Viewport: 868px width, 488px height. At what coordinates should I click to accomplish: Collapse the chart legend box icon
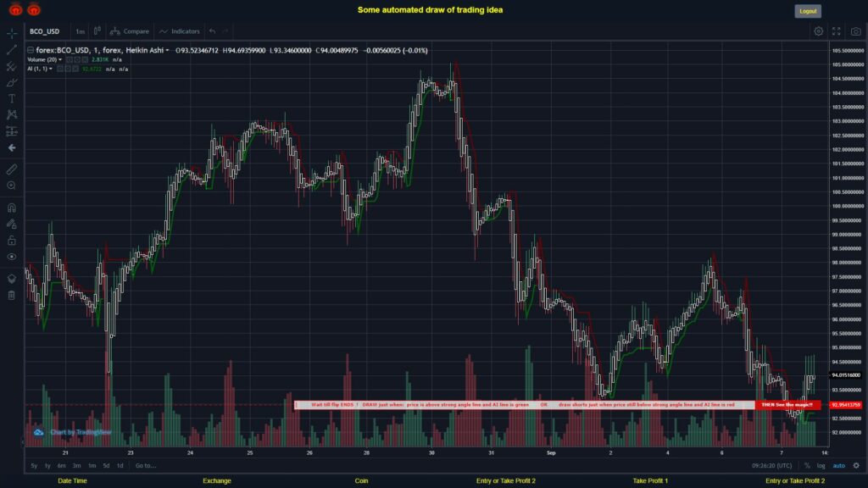click(31, 50)
